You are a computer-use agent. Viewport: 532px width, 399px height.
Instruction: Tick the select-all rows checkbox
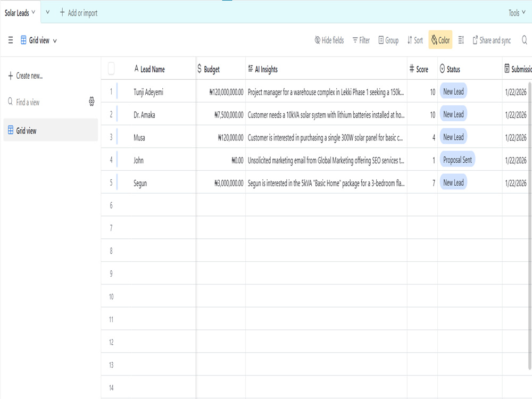click(x=111, y=69)
